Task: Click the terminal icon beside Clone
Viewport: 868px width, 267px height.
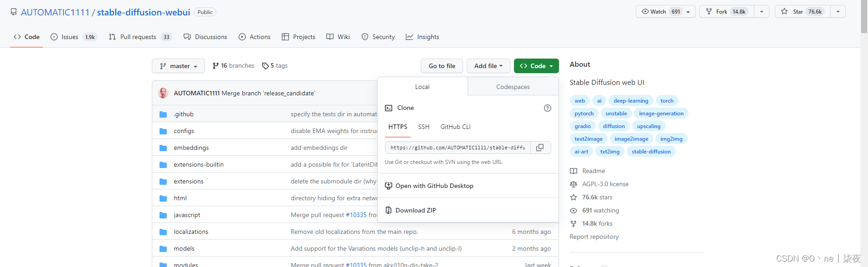Action: click(389, 108)
